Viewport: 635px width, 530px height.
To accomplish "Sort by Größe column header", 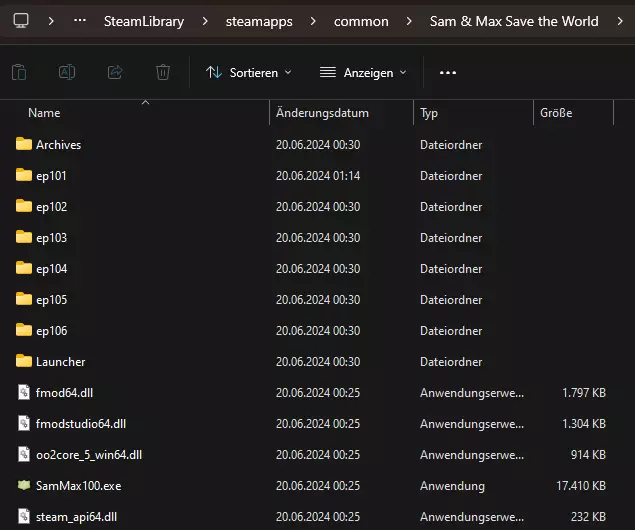I will [556, 113].
